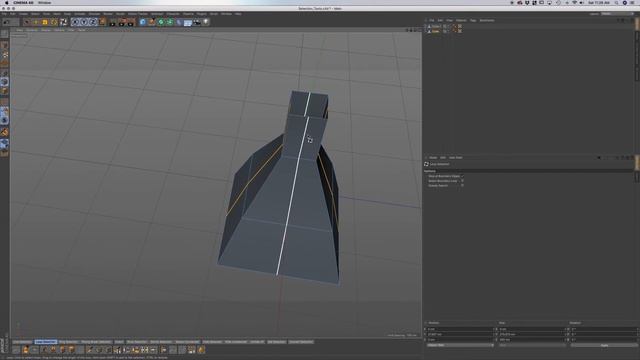Switch to Texture mode in left palette
Viewport: 640px width, 360px height.
(x=4, y=54)
